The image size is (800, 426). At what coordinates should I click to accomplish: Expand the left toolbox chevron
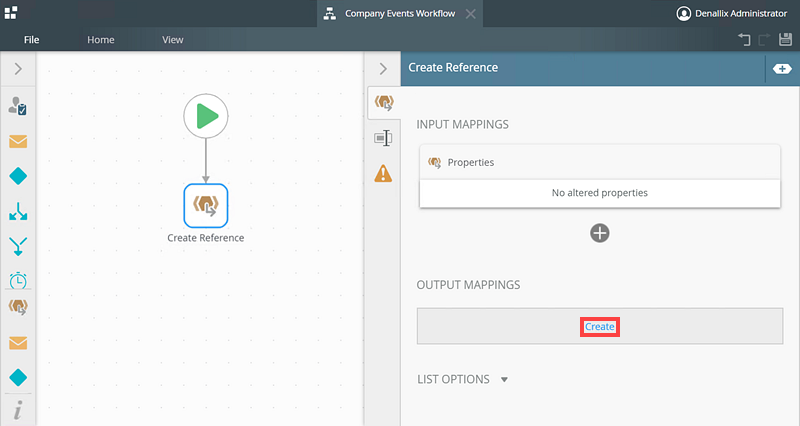(x=18, y=69)
